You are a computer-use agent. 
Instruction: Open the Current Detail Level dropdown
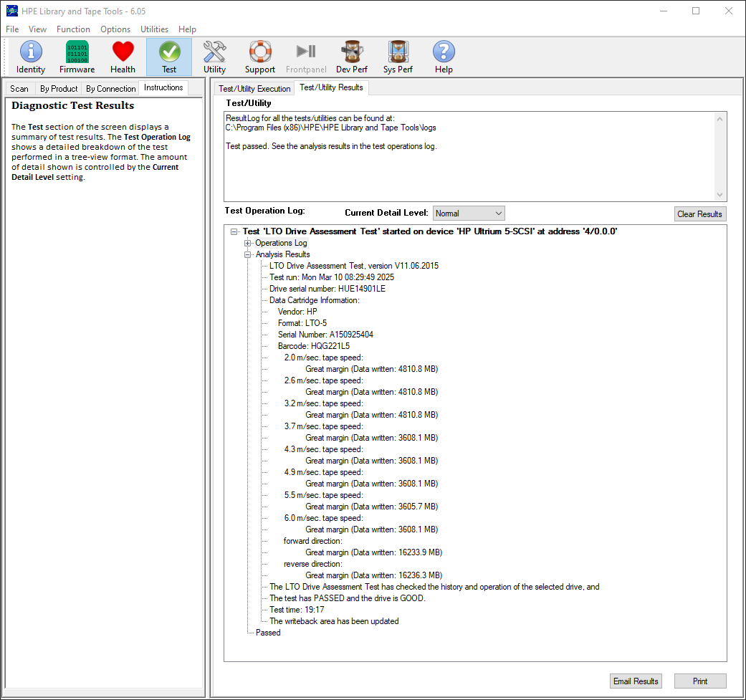[469, 214]
